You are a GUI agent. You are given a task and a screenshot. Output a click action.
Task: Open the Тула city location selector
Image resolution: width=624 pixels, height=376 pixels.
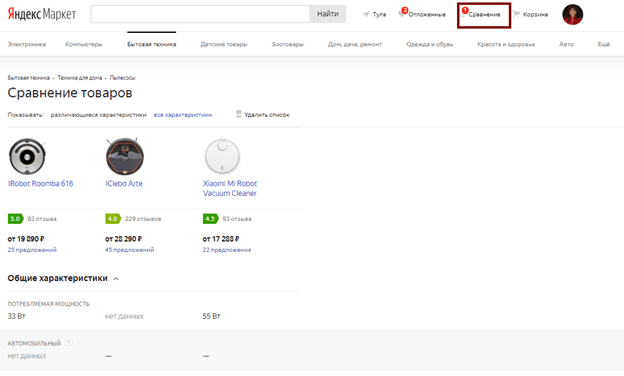tap(374, 14)
